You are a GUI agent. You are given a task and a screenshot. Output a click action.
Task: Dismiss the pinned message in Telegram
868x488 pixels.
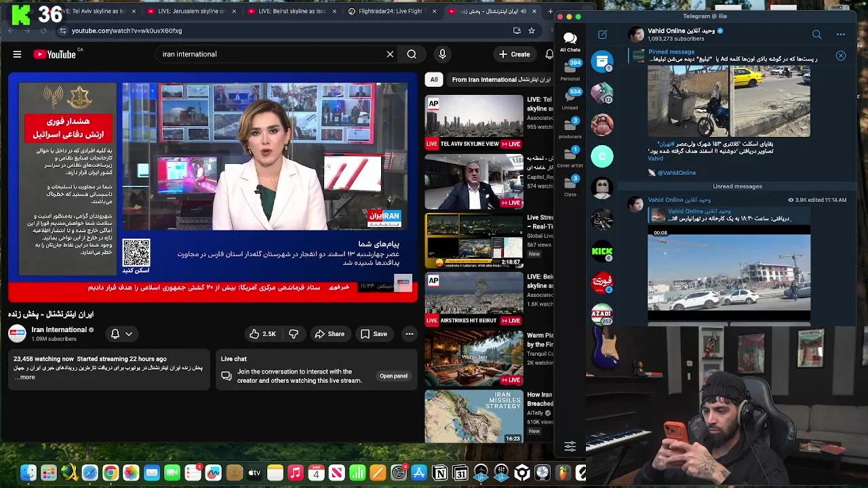tap(841, 56)
